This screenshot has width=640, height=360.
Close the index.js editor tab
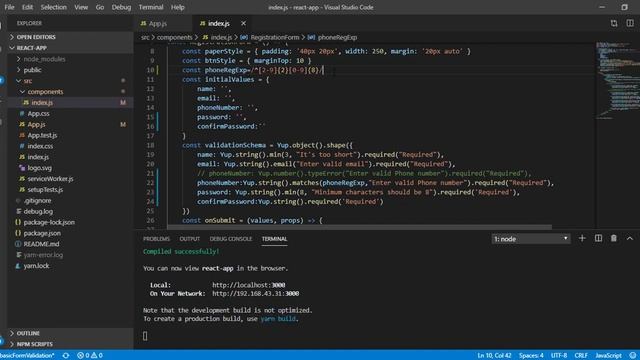pos(243,24)
